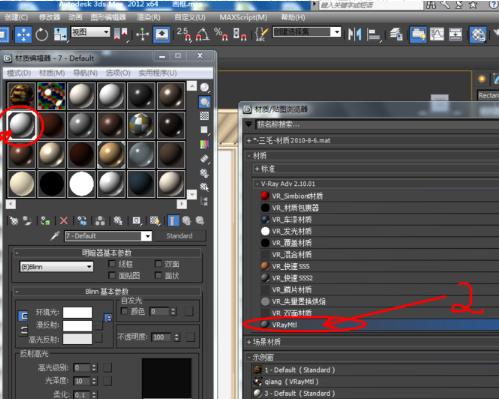Open the Material ID Channel flyout
This screenshot has height=399, width=499.
[136, 221]
